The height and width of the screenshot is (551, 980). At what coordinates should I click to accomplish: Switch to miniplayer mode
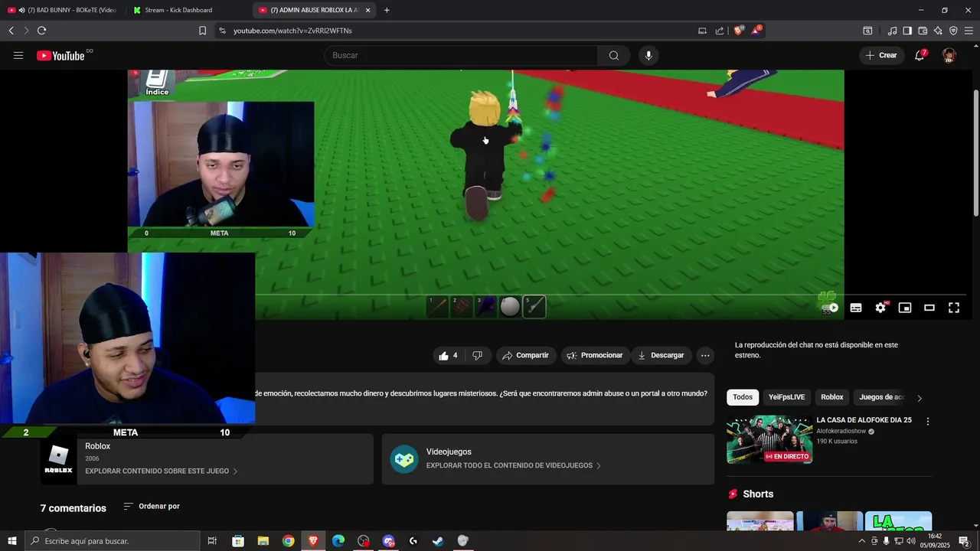click(x=905, y=308)
